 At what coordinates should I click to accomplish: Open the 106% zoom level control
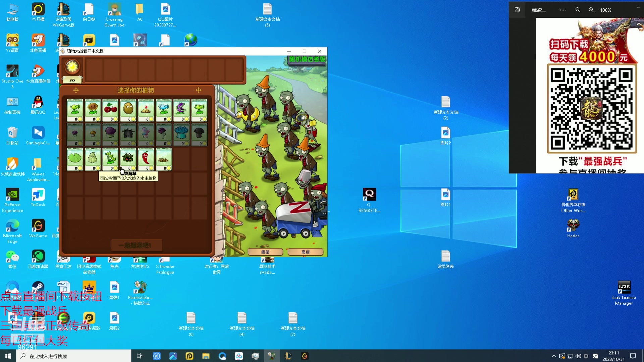click(605, 10)
